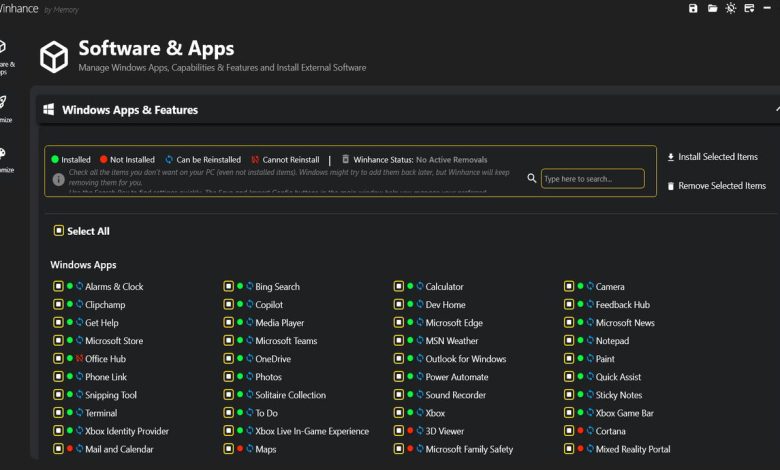Click the 'Outlook for Windows' label
Viewport: 780px width, 470px height.
[466, 359]
